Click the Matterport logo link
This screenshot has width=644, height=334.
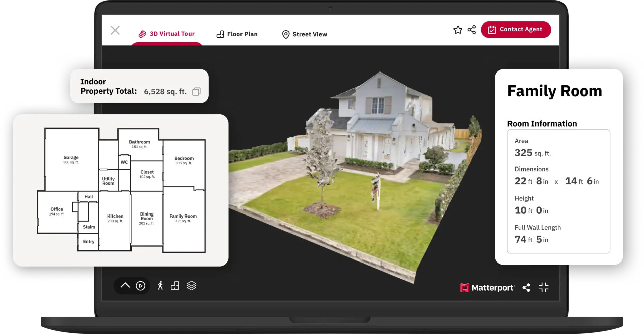(487, 288)
